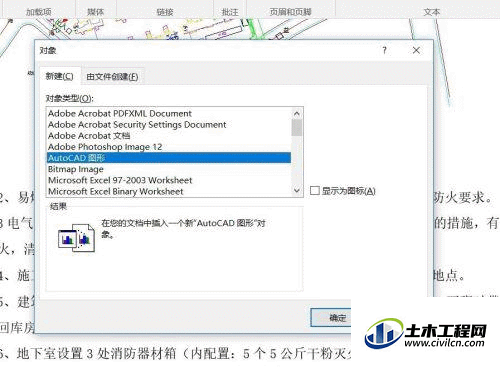Click the 媒体 ribbon group label
The width and height of the screenshot is (500, 371).
click(96, 12)
